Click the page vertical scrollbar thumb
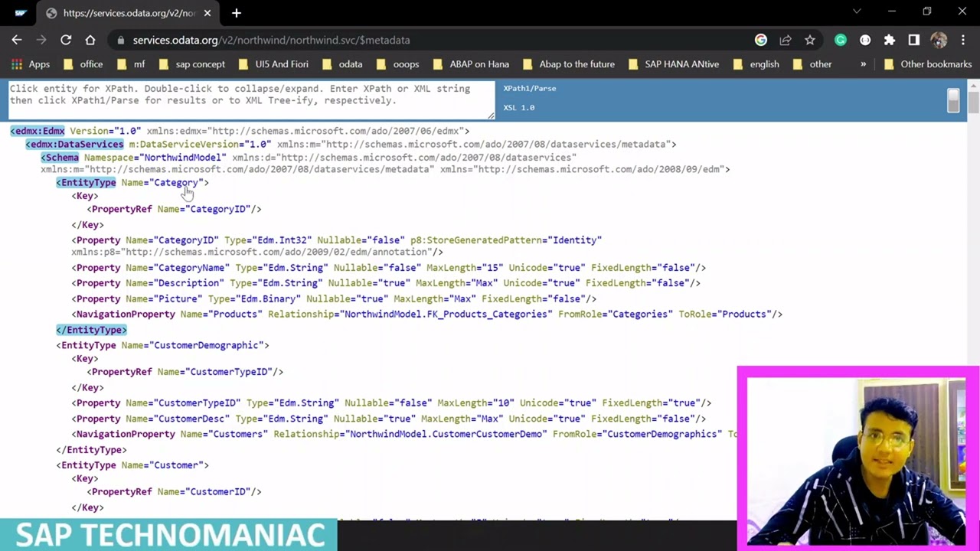This screenshot has width=980, height=551. 973,102
